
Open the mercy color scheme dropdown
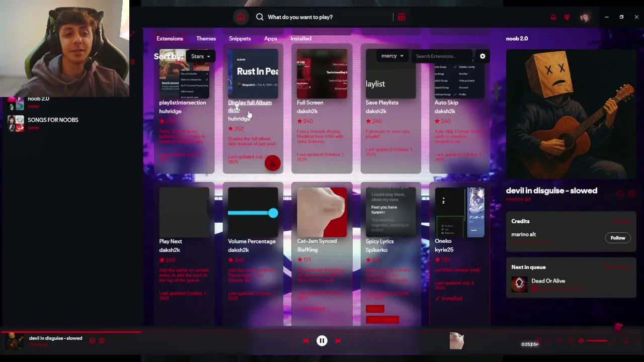[x=392, y=56]
